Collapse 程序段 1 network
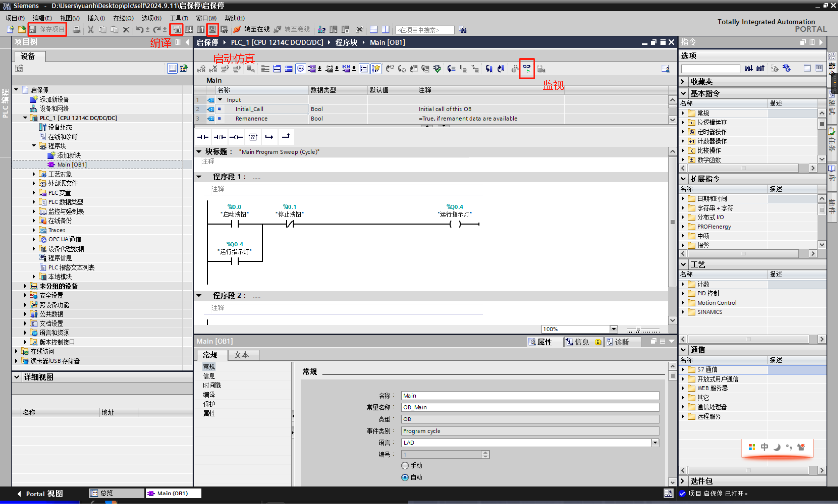Viewport: 838px width, 504px height. pos(199,177)
